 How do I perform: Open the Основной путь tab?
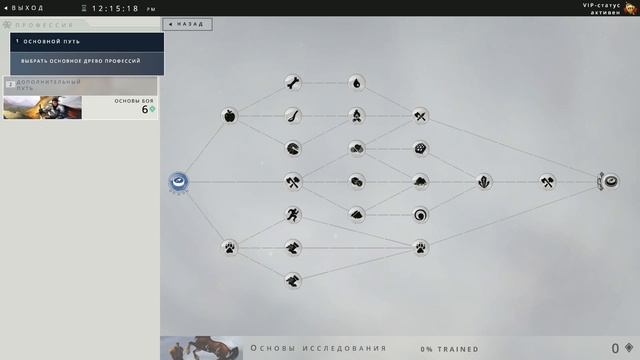tap(87, 42)
